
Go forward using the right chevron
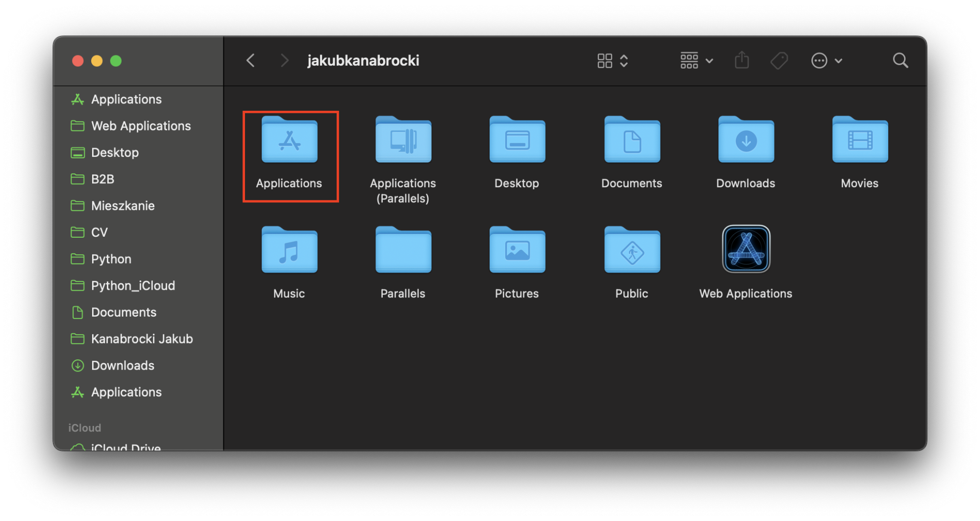(x=284, y=61)
